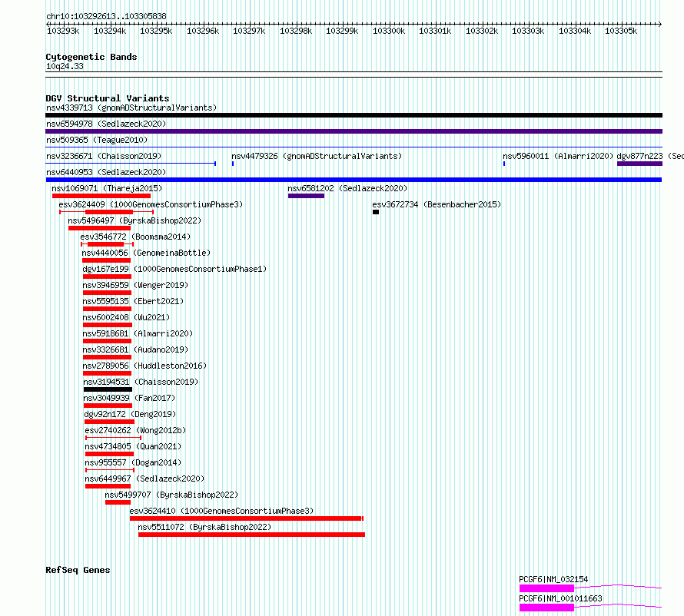This screenshot has height=616, width=684.
Task: Open variant nsv955557 Dogan2014 label
Action: (x=133, y=462)
